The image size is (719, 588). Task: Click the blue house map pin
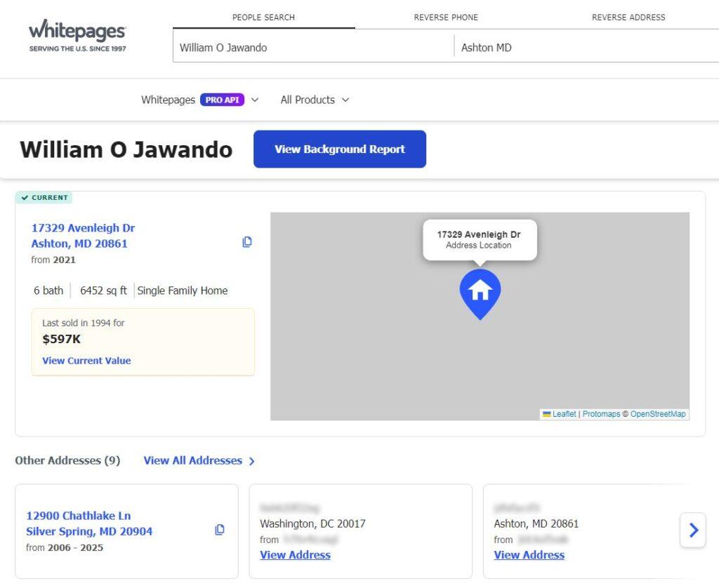coord(480,294)
